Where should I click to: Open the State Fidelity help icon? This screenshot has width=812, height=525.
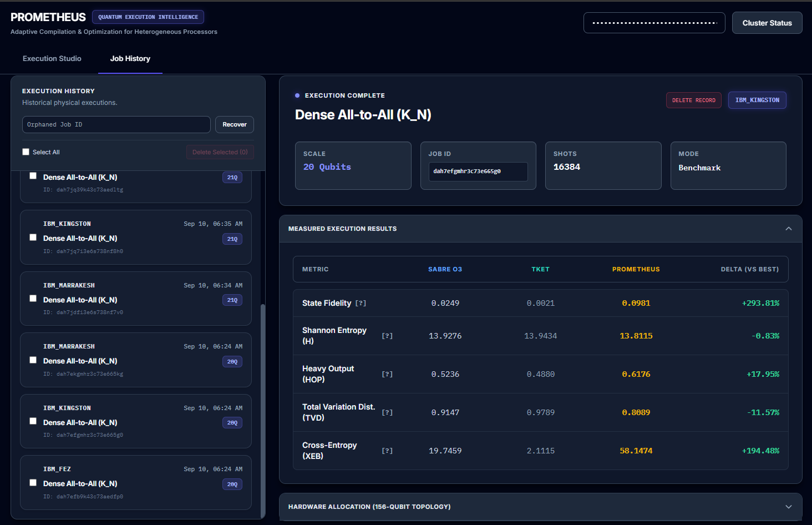click(x=361, y=303)
